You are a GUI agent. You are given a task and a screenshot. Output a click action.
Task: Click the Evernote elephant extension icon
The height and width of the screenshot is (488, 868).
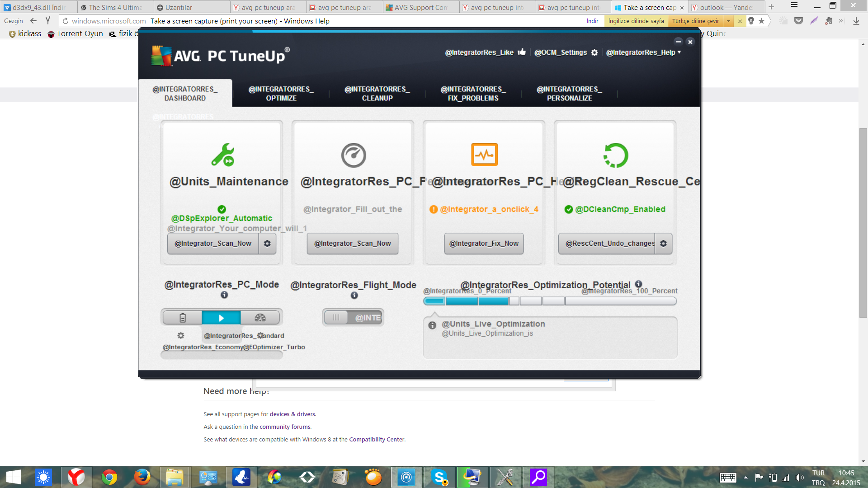pyautogui.click(x=829, y=21)
